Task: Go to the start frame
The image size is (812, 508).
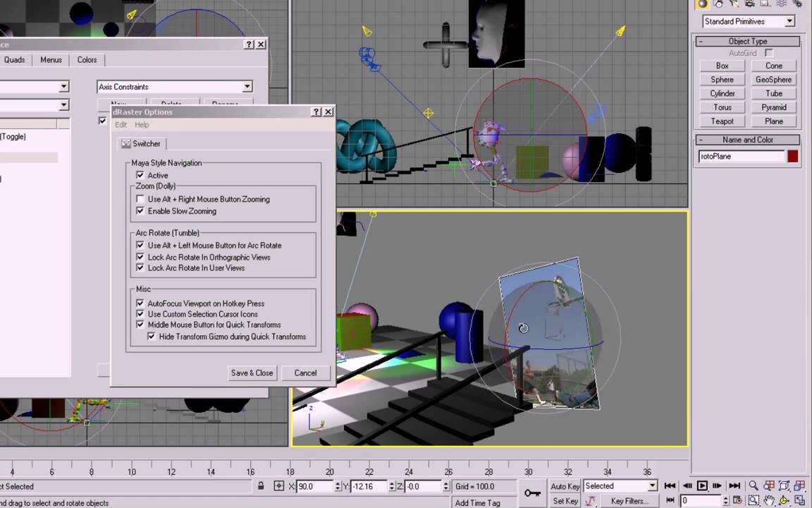Action: coord(670,485)
